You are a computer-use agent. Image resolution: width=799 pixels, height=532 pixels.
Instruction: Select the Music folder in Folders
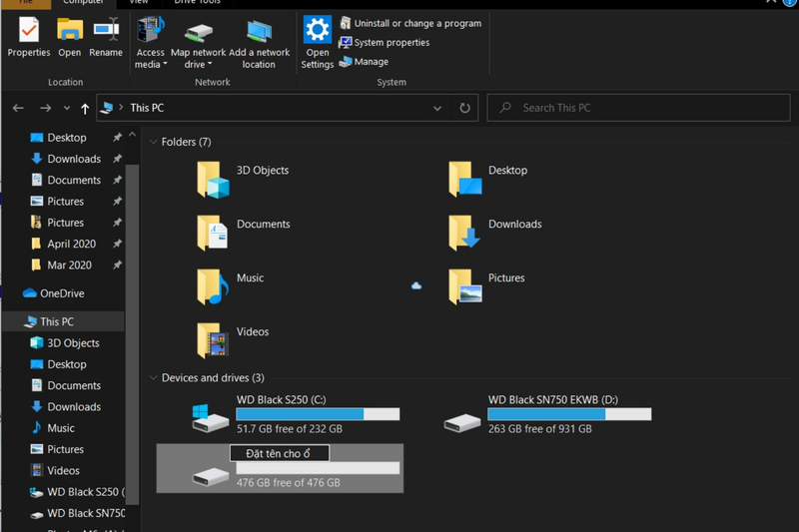coord(231,286)
